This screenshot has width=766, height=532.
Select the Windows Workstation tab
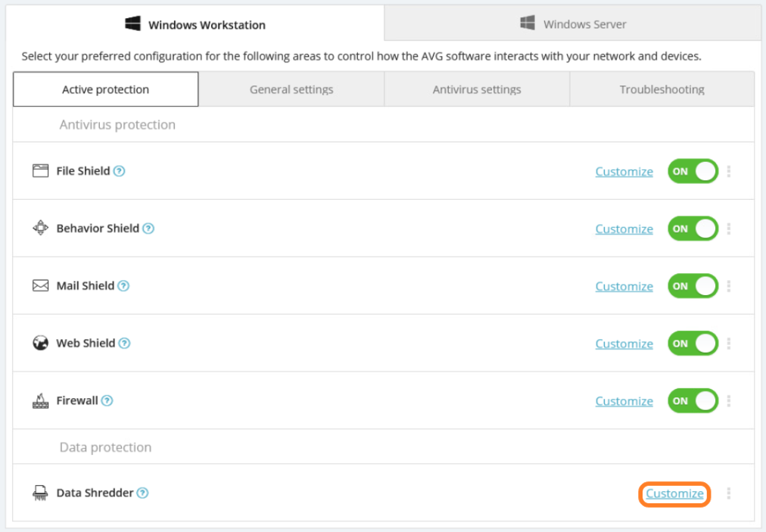point(195,23)
